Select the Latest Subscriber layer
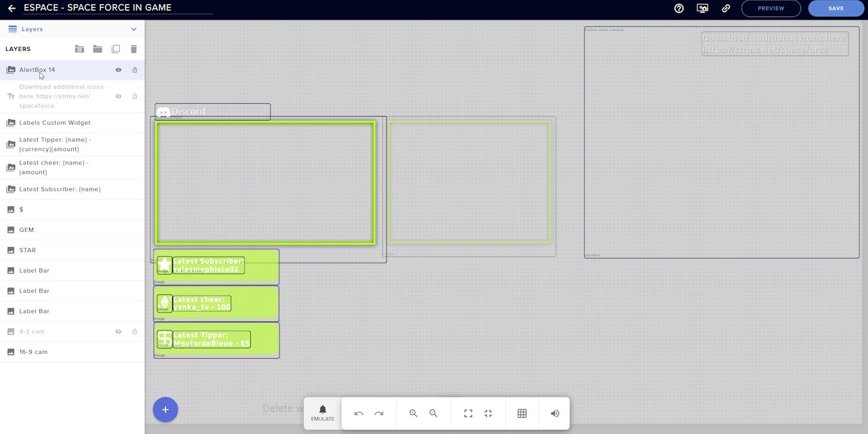 coord(72,189)
